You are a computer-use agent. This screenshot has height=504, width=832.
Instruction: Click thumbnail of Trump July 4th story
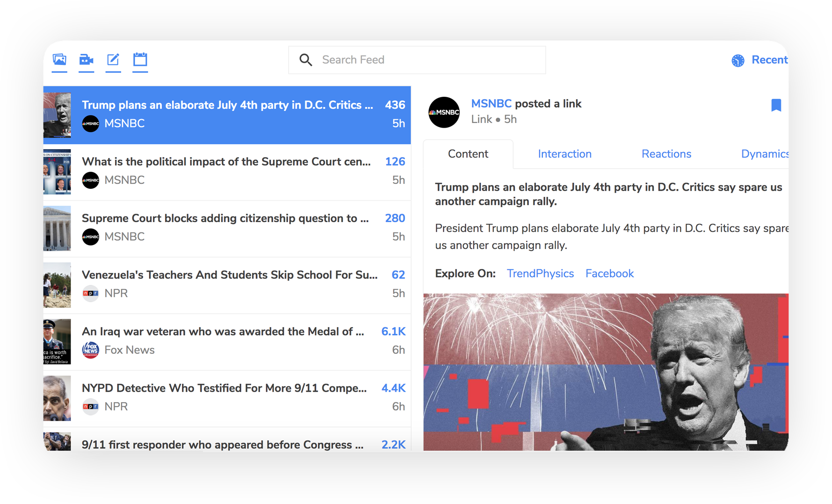(x=57, y=115)
